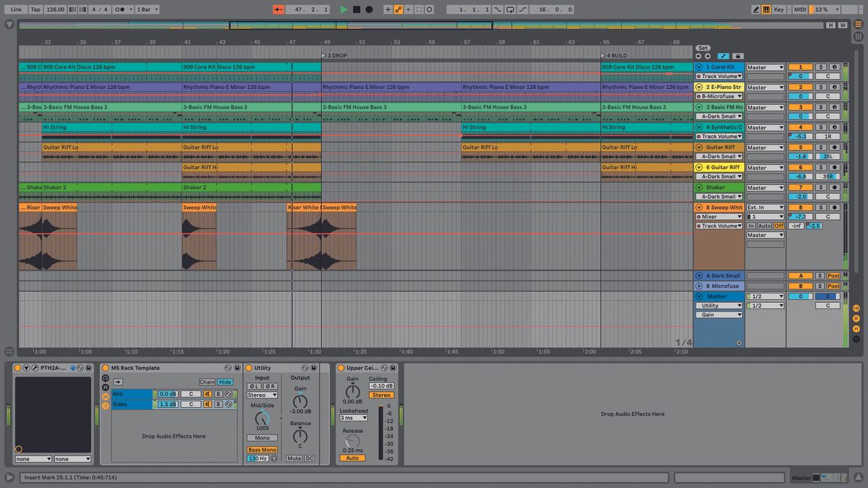Open the Lookahead dropdown on Upper Ceiling
868x488 pixels.
coord(354,418)
